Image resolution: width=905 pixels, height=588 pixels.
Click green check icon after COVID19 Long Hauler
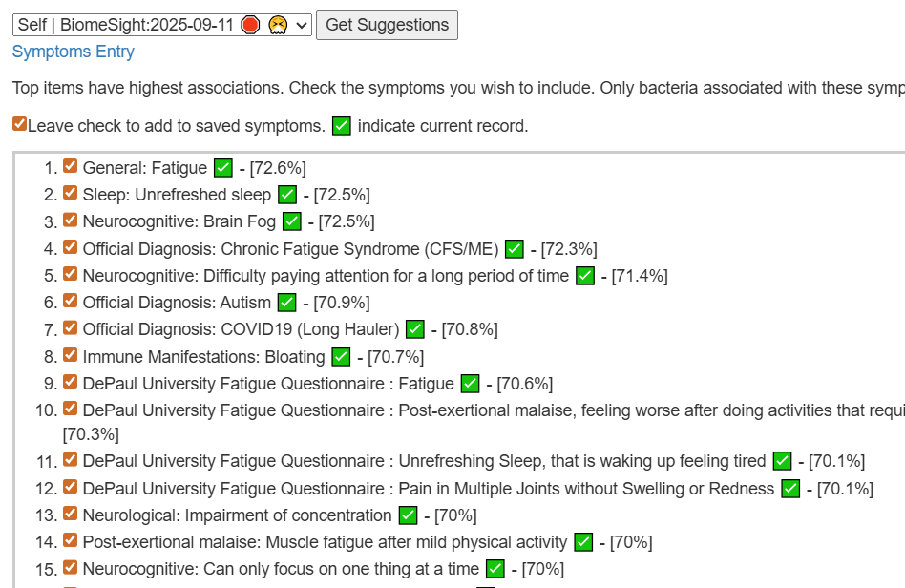click(415, 329)
